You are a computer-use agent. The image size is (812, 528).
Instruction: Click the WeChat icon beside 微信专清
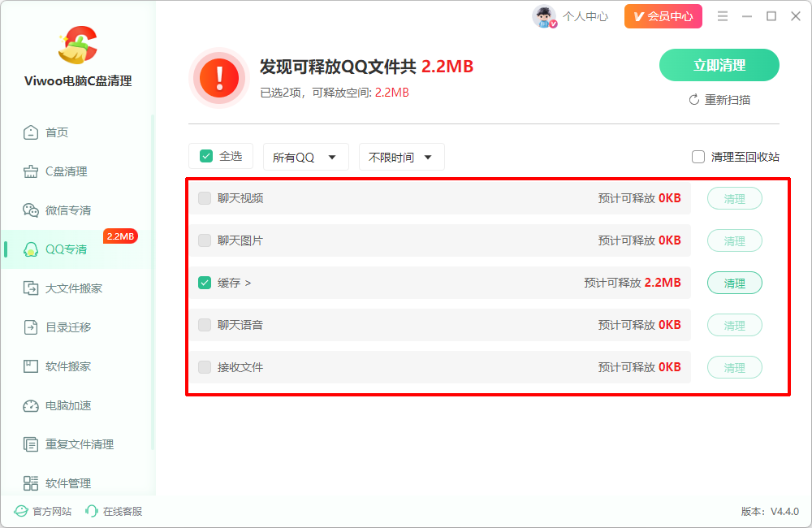pos(31,210)
